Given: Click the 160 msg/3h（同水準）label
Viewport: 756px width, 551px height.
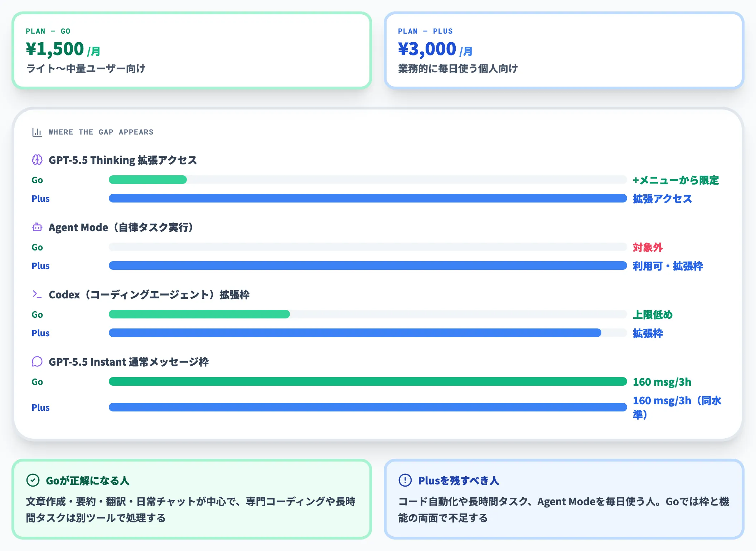Looking at the screenshot, I should coord(677,407).
